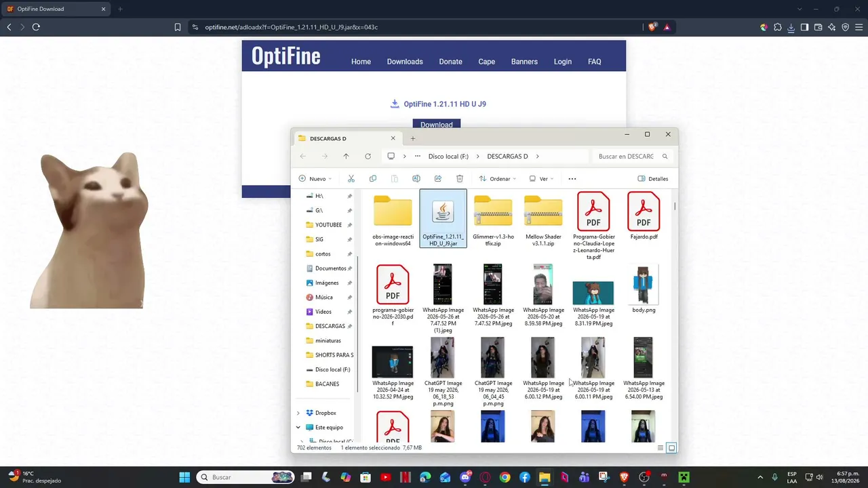Switch Explorer to large icons view in status bar
The height and width of the screenshot is (488, 868).
click(x=672, y=448)
